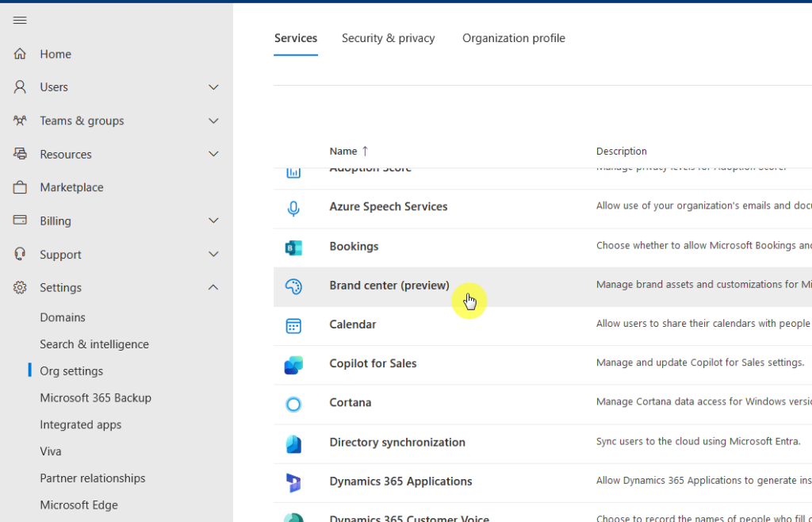Open the Organization profile tab
The image size is (812, 522).
[514, 38]
